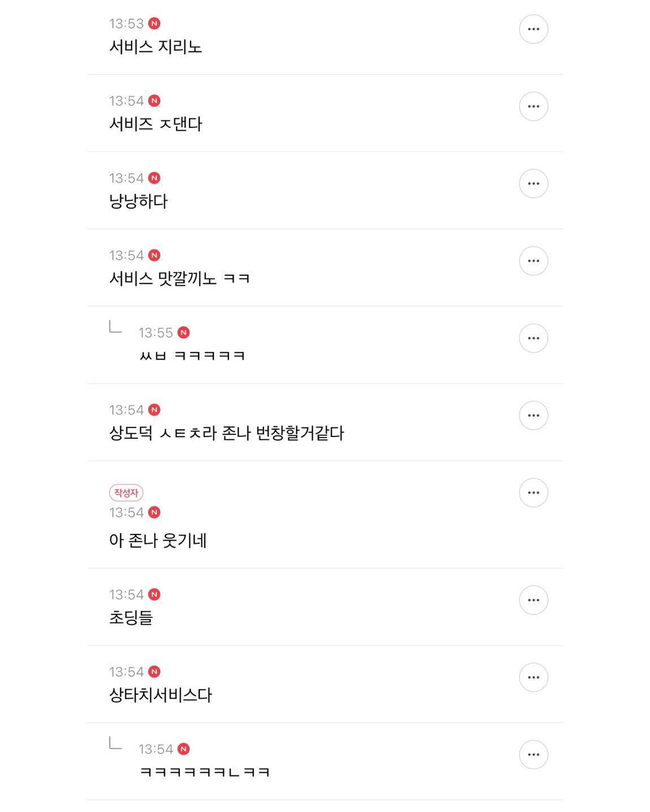Click the '초딩들' comment text

[x=131, y=618]
